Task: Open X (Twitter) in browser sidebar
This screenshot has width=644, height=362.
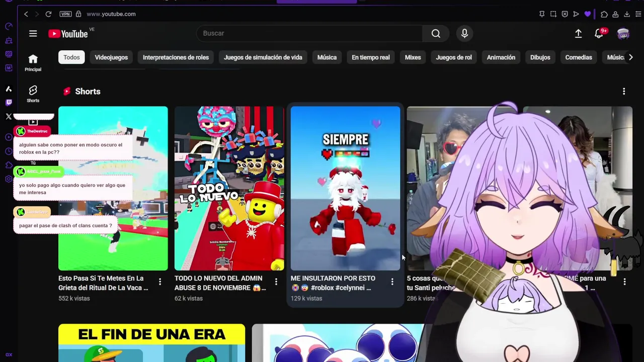Action: pos(9,117)
